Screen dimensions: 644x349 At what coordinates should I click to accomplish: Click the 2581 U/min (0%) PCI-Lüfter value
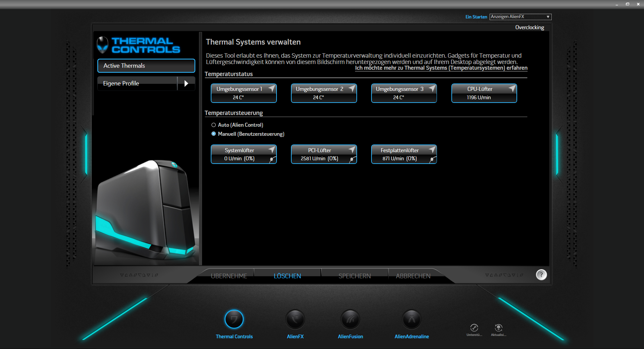(x=319, y=159)
